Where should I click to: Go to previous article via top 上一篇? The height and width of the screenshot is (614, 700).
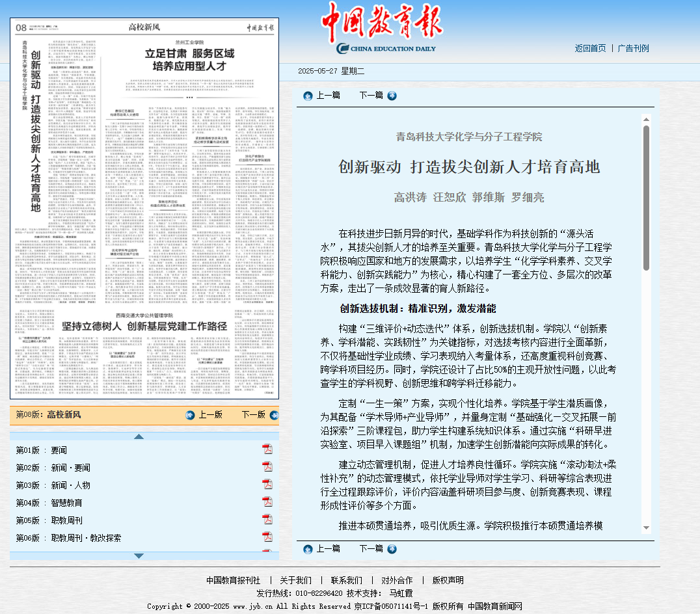(328, 96)
